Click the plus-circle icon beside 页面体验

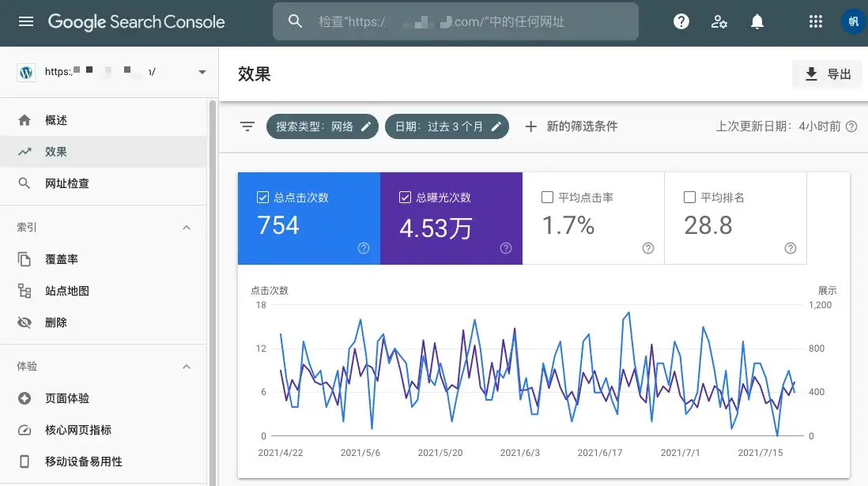tap(25, 398)
